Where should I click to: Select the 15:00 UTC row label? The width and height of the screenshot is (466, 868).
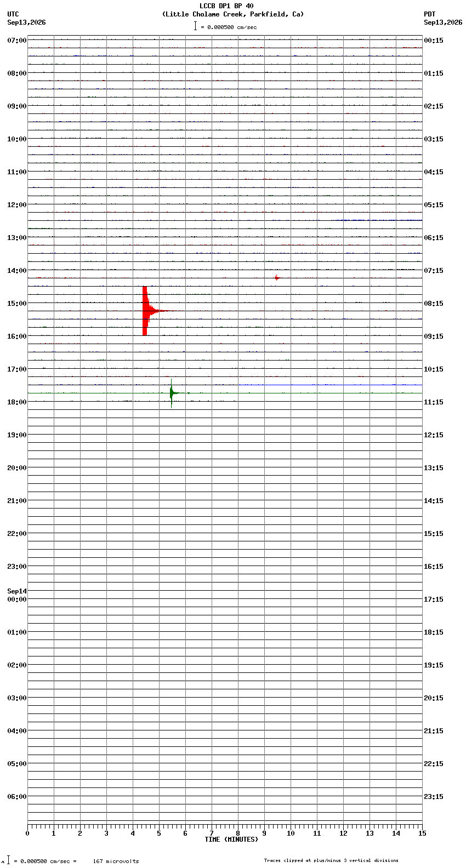17,304
